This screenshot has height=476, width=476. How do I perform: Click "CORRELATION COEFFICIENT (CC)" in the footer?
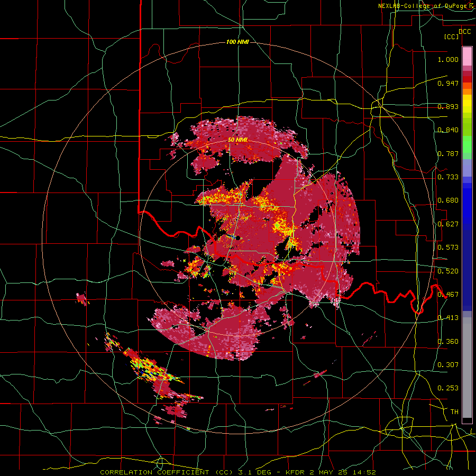point(167,472)
